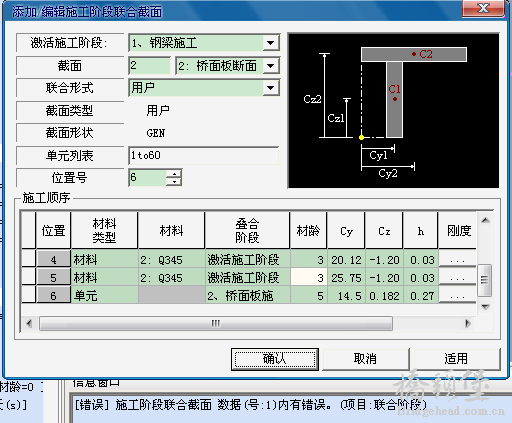The width and height of the screenshot is (512, 423).
Task: Click the 叠合阶段 column header
Action: tap(248, 230)
